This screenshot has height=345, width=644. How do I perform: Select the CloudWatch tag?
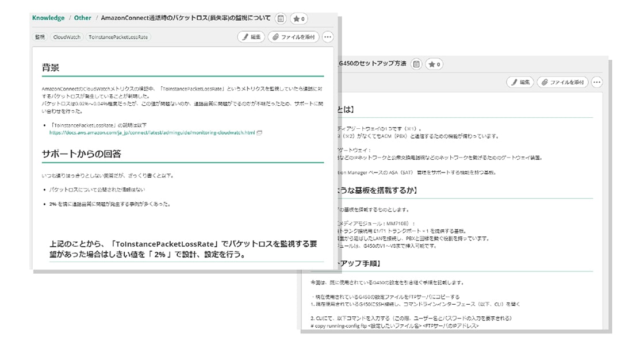coord(67,37)
